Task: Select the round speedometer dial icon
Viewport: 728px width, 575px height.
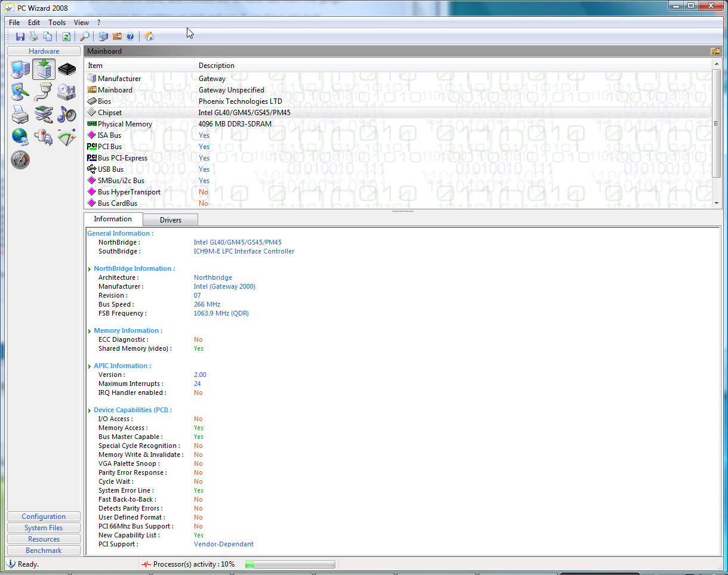Action: (x=20, y=160)
